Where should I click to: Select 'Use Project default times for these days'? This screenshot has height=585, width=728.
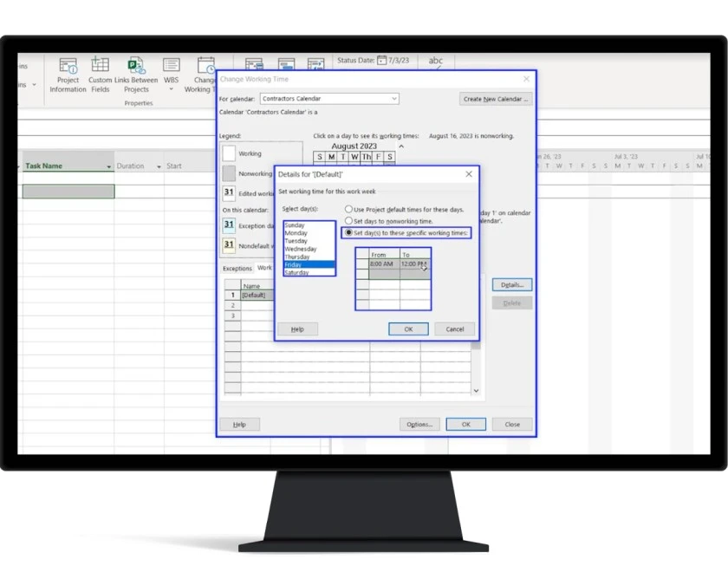348,210
